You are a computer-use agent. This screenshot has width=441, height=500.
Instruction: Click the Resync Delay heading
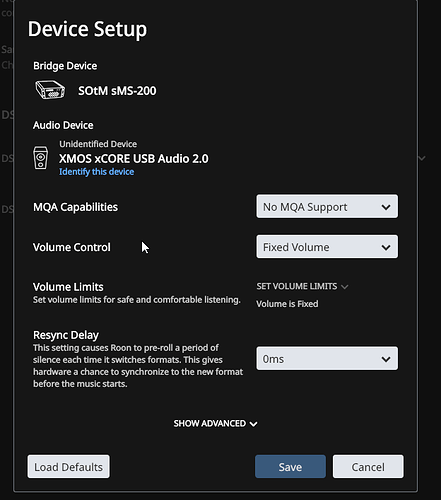(66, 335)
